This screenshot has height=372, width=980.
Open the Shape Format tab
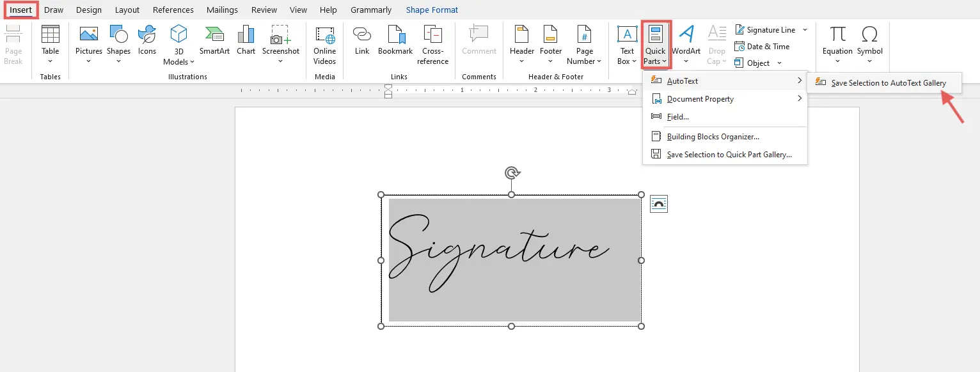pyautogui.click(x=432, y=10)
